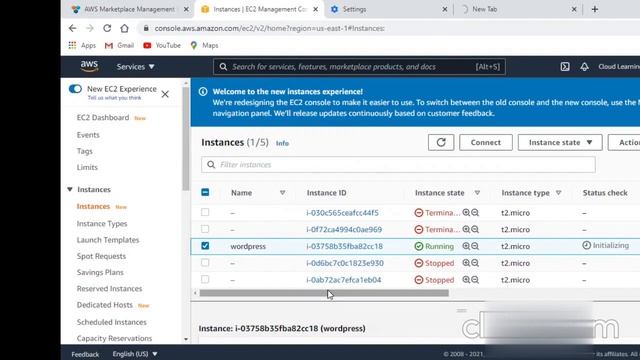
Task: Zoom out on the state of i-030c565ceafcc44f5
Action: (x=475, y=213)
